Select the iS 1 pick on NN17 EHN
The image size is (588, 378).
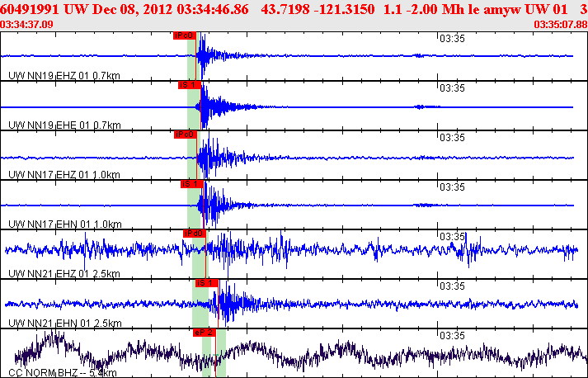click(x=191, y=184)
